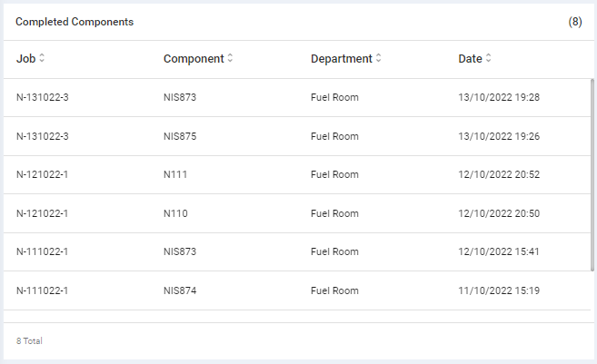The height and width of the screenshot is (364, 597).
Task: Sort table by Component header
Action: (x=193, y=58)
